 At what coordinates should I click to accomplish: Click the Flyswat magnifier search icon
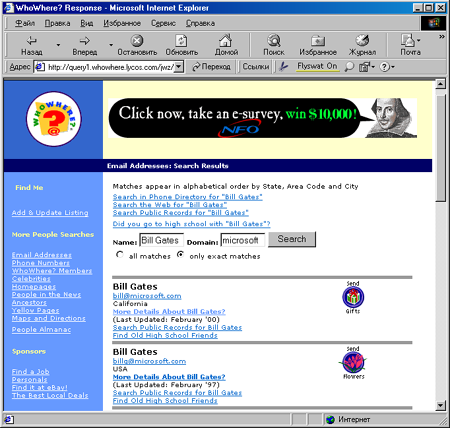tap(349, 67)
